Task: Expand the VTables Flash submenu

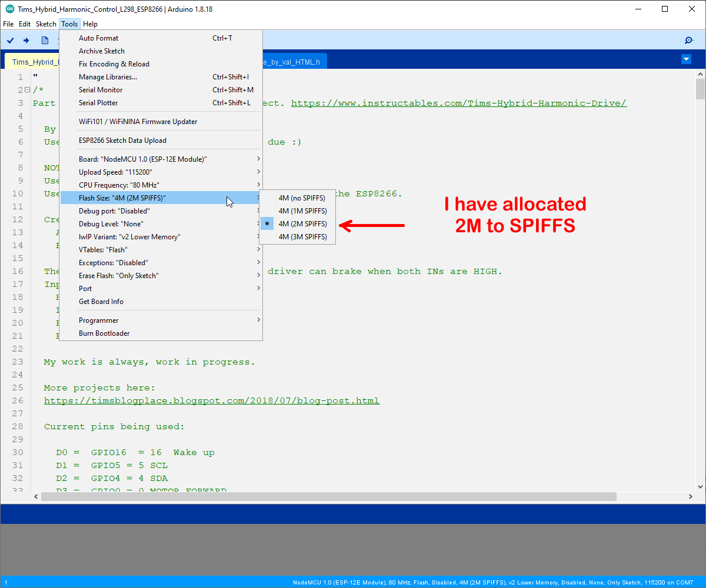Action: [x=161, y=250]
